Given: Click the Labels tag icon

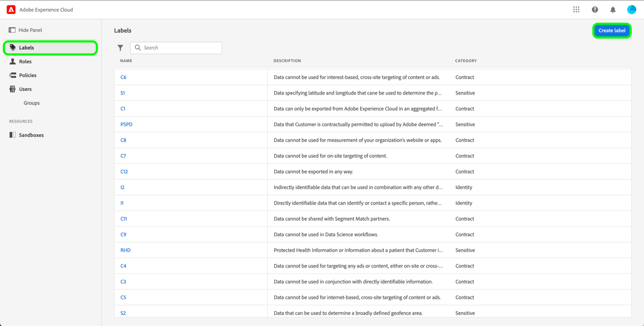Looking at the screenshot, I should pyautogui.click(x=12, y=47).
